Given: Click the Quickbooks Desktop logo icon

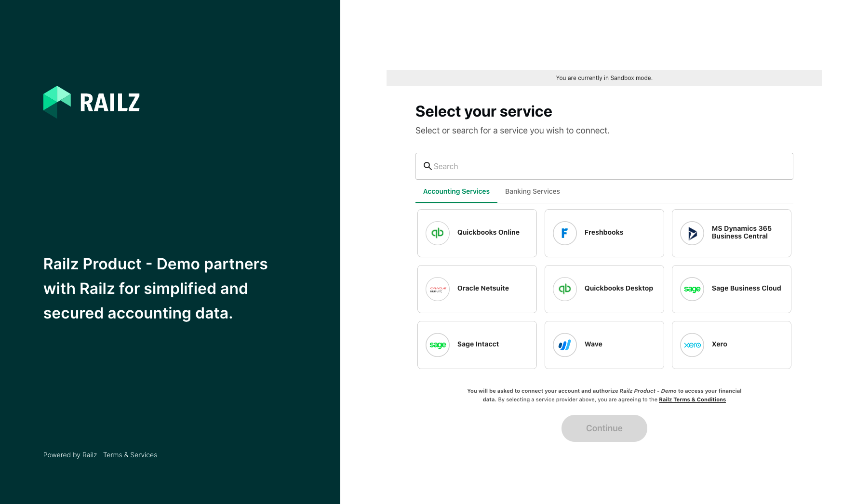Looking at the screenshot, I should (565, 289).
